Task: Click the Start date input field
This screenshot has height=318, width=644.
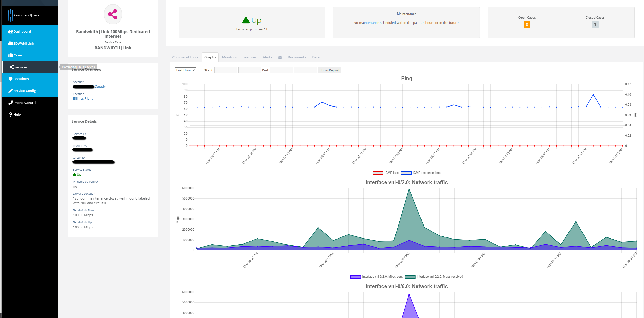Action: click(x=226, y=70)
